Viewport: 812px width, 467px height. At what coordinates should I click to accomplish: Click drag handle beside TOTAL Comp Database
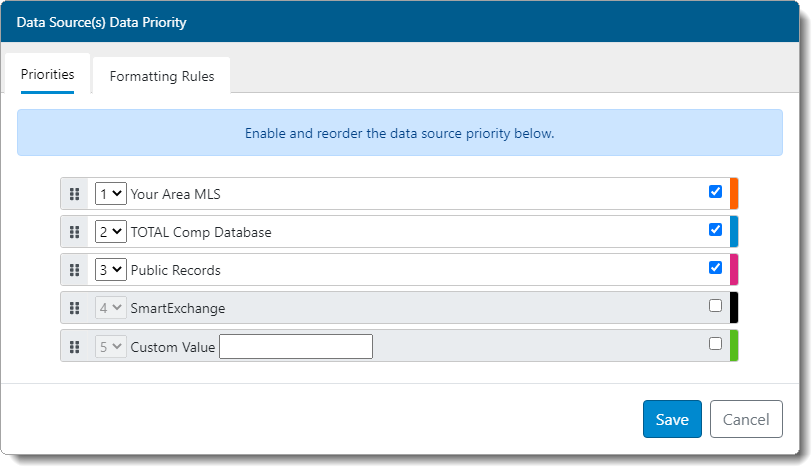pyautogui.click(x=75, y=232)
